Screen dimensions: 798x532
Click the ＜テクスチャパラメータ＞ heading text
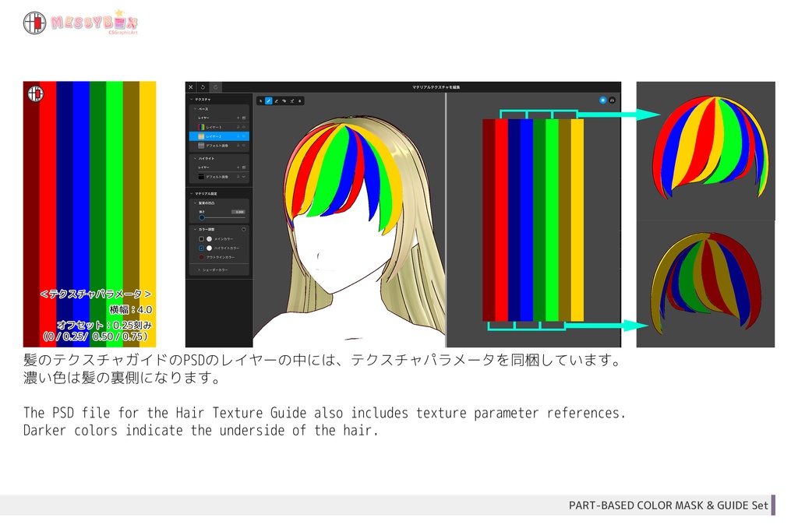(95, 294)
